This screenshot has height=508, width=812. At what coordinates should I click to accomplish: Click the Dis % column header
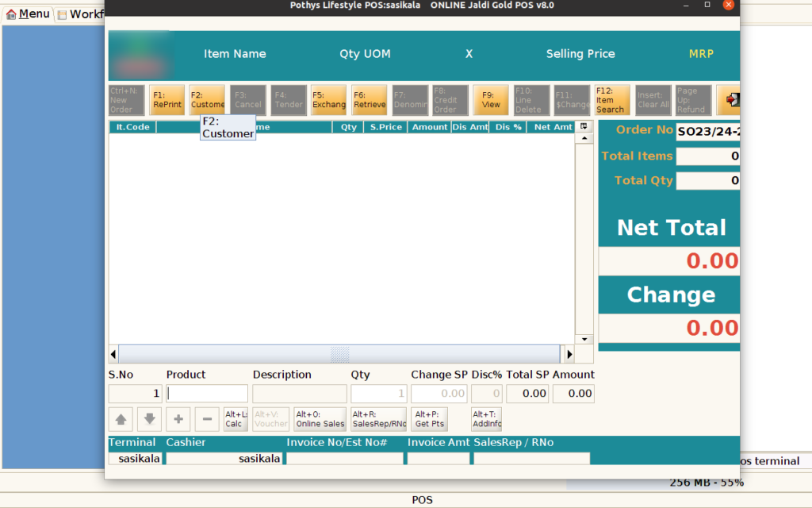pos(508,127)
